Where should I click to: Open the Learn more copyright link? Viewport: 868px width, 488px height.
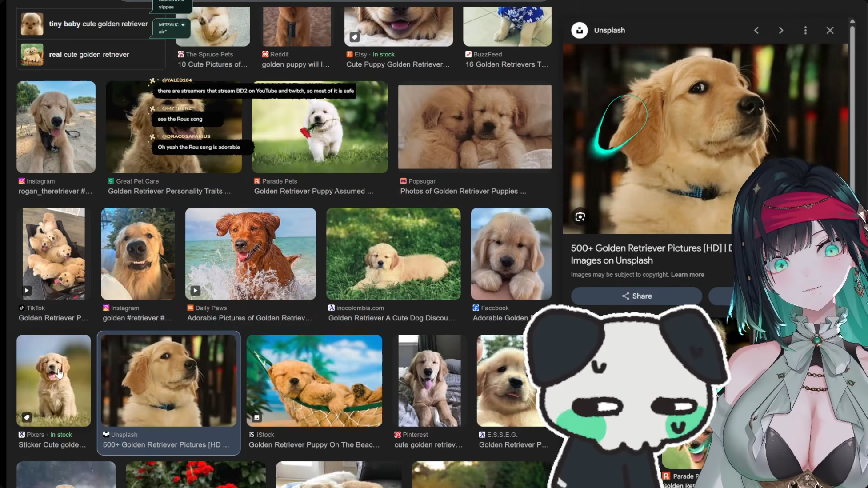(x=687, y=275)
